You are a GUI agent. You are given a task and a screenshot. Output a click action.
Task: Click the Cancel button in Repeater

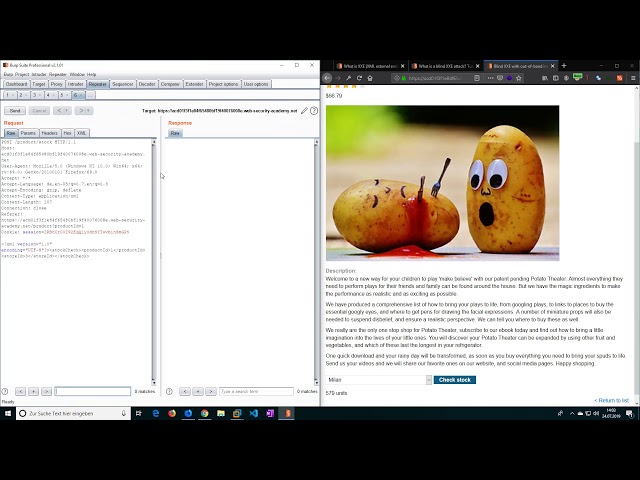tap(39, 111)
